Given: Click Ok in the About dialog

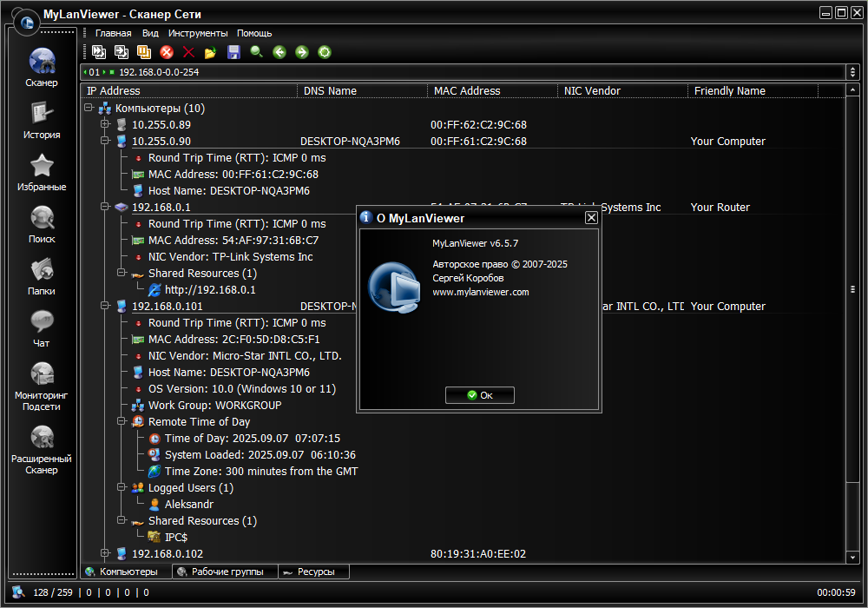Looking at the screenshot, I should pyautogui.click(x=480, y=395).
